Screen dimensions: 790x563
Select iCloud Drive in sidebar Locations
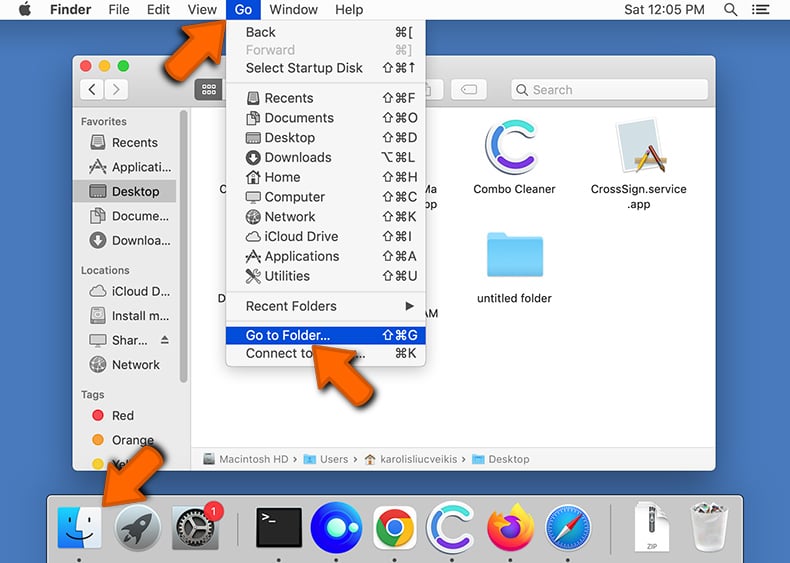[124, 291]
